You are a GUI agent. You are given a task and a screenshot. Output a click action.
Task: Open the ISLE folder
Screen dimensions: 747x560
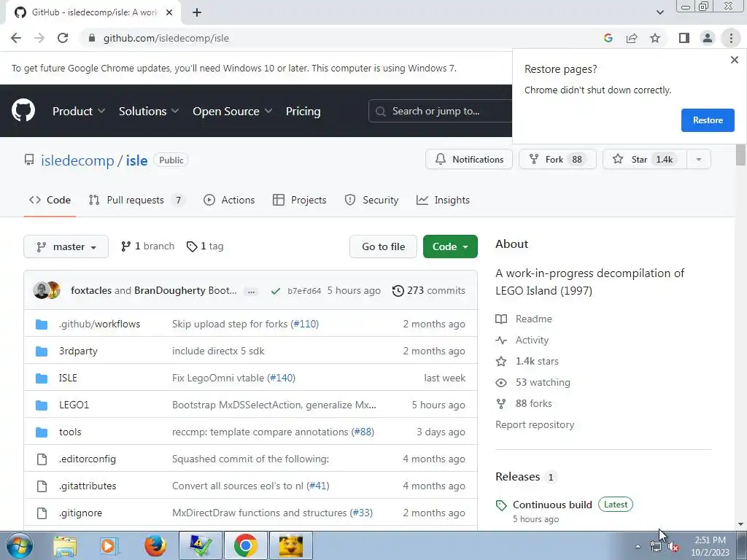[68, 378]
